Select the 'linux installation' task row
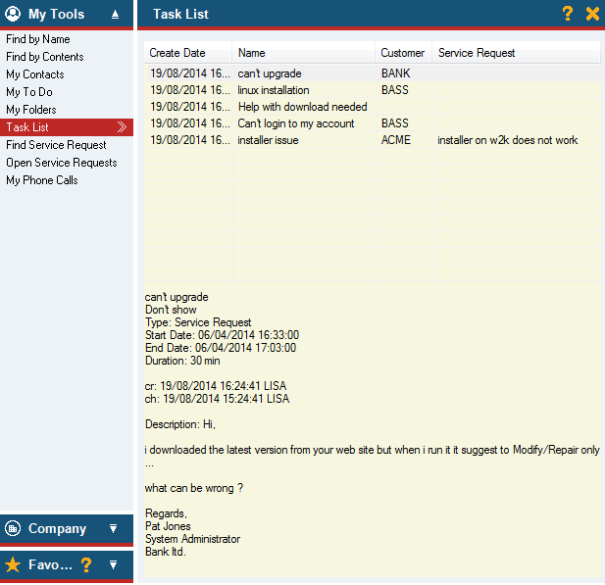Image resolution: width=605 pixels, height=585 pixels. click(372, 90)
